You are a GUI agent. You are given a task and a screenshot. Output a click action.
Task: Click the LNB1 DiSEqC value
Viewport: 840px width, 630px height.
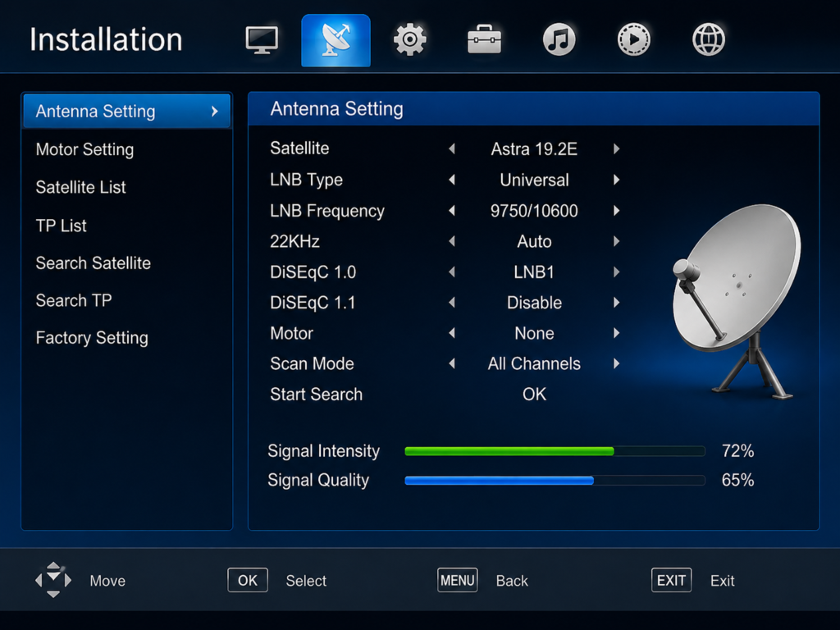pyautogui.click(x=534, y=272)
